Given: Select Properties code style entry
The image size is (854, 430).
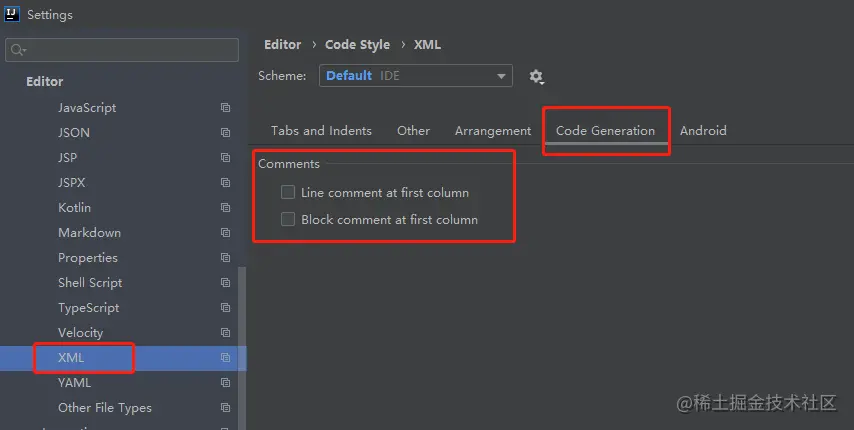Looking at the screenshot, I should (x=88, y=257).
